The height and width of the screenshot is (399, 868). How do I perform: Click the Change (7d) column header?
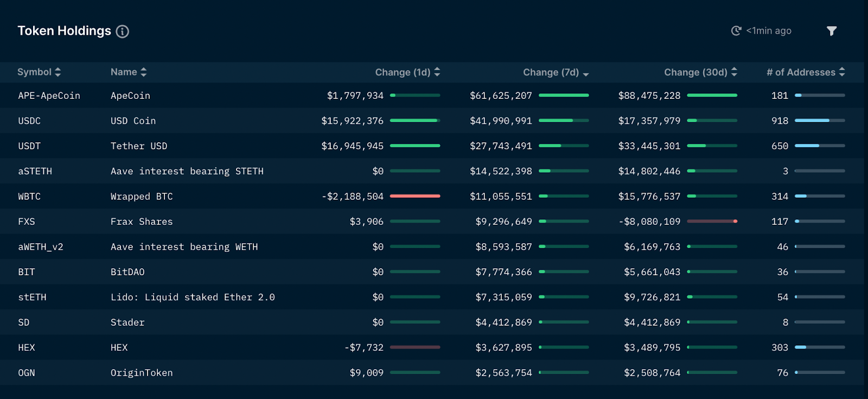550,72
